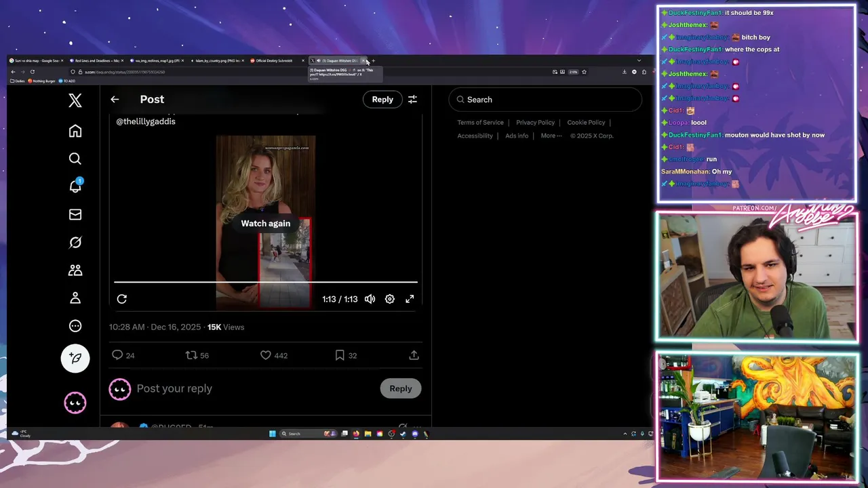
Task: Click the browser back arrow
Action: [13, 72]
